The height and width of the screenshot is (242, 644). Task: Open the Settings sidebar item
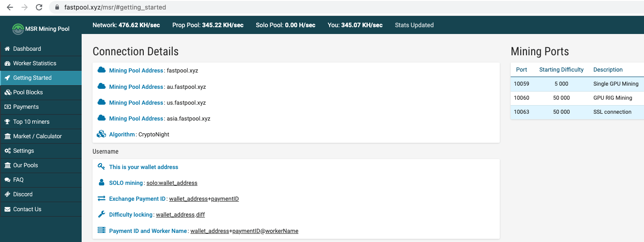click(41, 151)
